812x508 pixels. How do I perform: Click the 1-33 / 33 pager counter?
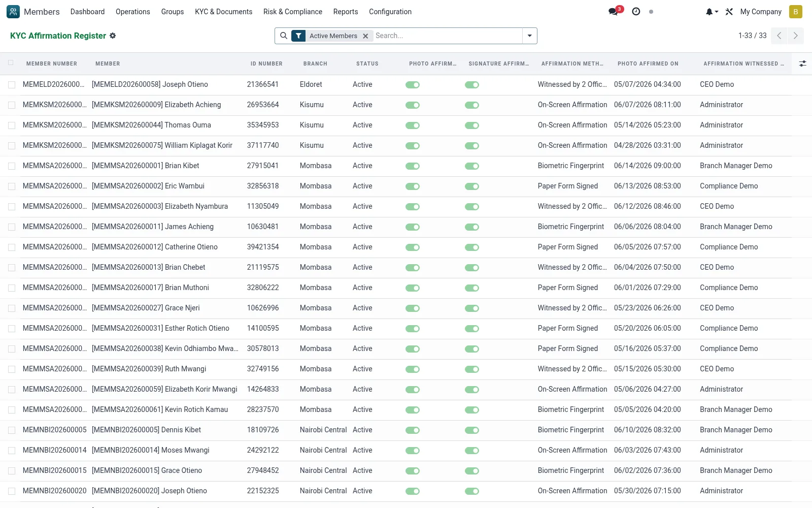pyautogui.click(x=752, y=36)
